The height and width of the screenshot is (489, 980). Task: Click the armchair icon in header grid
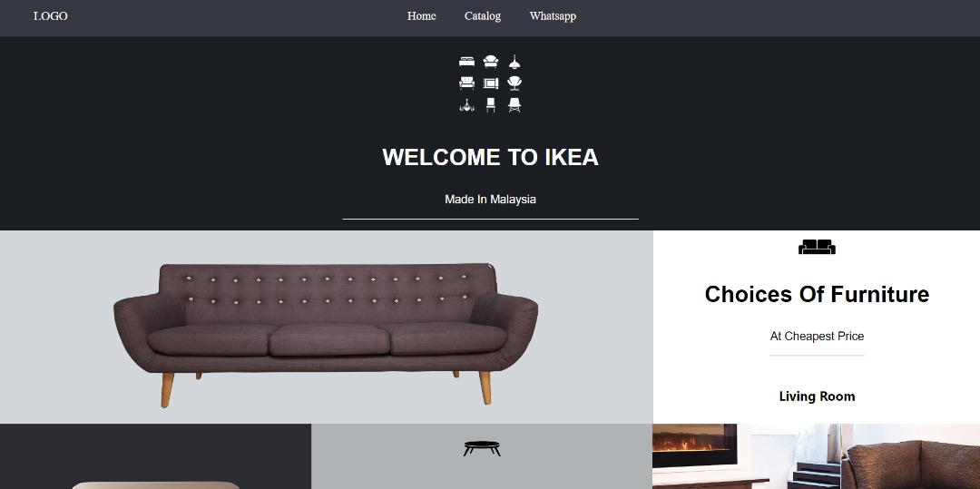click(x=491, y=61)
